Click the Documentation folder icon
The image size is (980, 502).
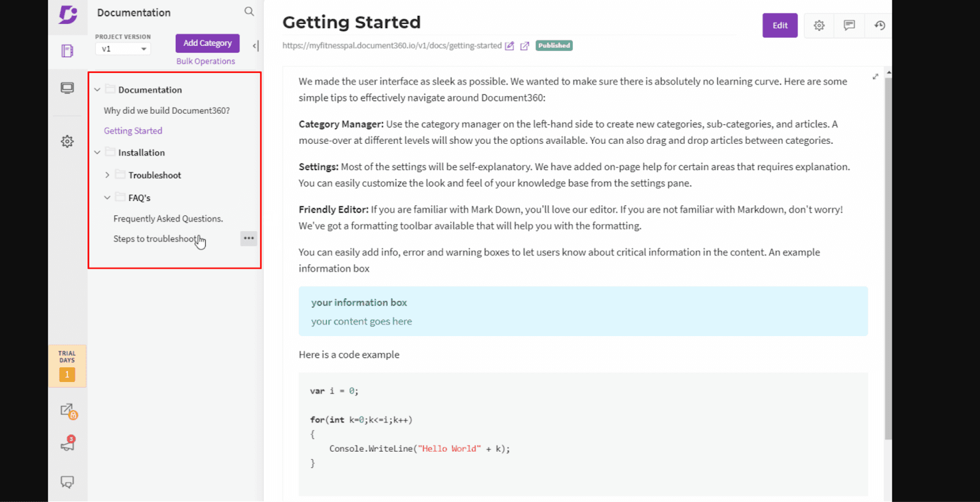110,89
